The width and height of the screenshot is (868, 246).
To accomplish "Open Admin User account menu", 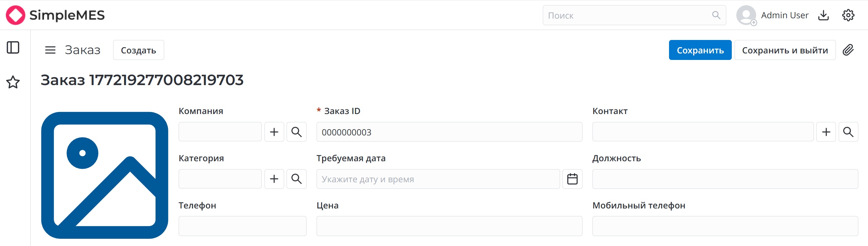I will (772, 15).
